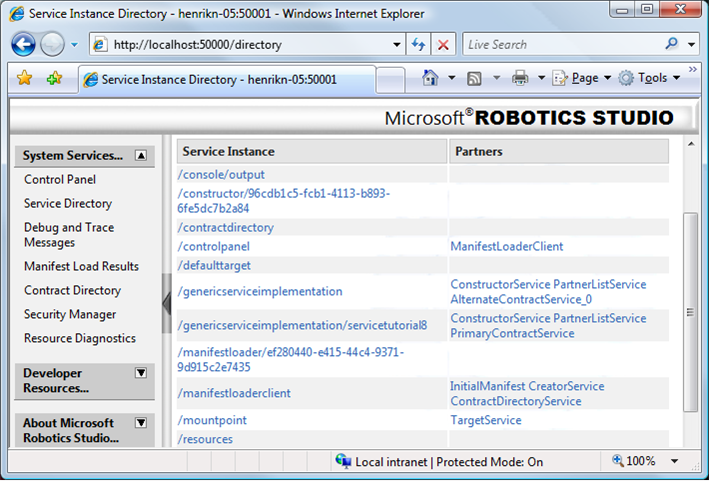This screenshot has width=710, height=481.
Task: Click the Add to Favorites icon
Action: [x=54, y=78]
